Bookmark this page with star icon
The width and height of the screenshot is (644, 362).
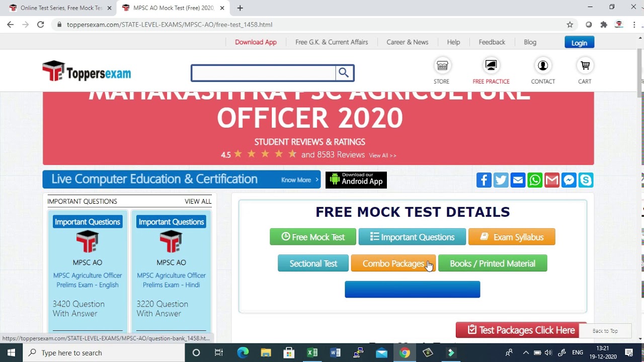click(x=570, y=24)
